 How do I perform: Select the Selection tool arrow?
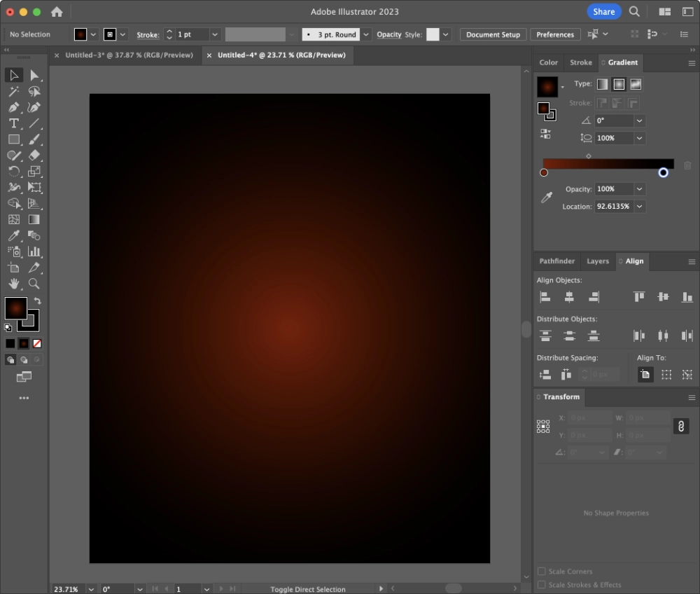(x=14, y=75)
